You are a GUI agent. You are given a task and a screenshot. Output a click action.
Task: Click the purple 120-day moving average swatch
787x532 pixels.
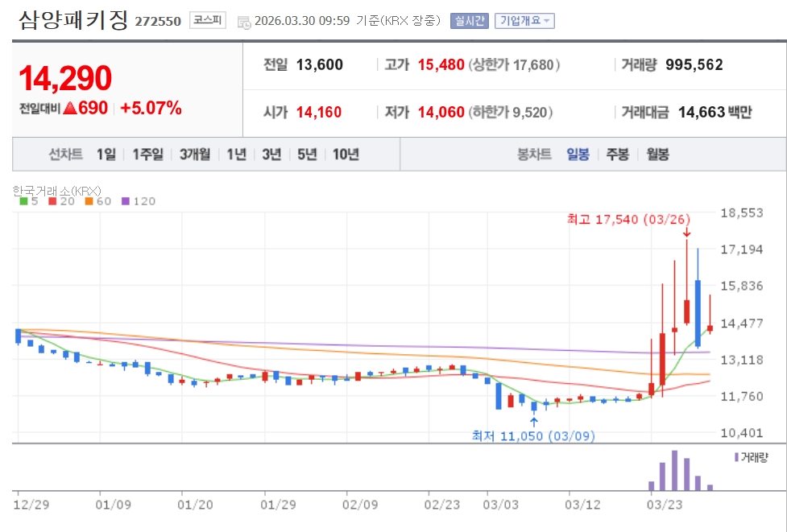coord(126,201)
